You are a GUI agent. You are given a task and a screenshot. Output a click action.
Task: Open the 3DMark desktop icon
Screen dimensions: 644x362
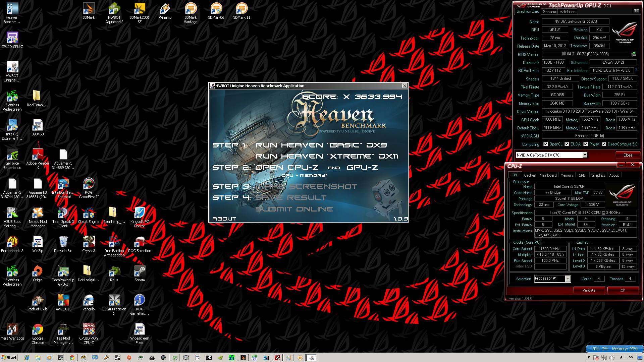point(89,11)
